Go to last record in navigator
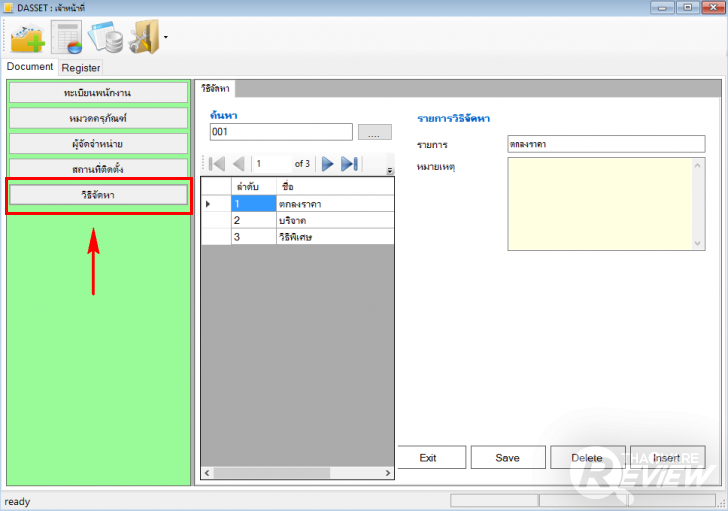This screenshot has height=511, width=728. click(349, 164)
